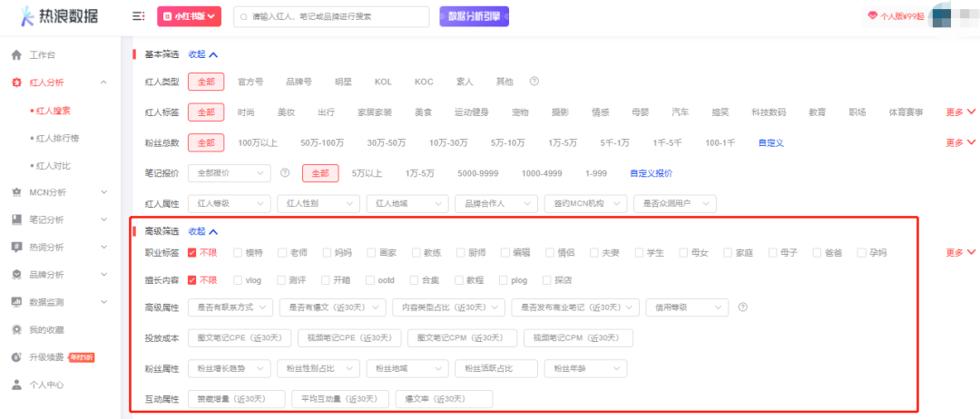Click the search box for 红人 and notes
The width and height of the screenshot is (980, 419).
pos(331,16)
